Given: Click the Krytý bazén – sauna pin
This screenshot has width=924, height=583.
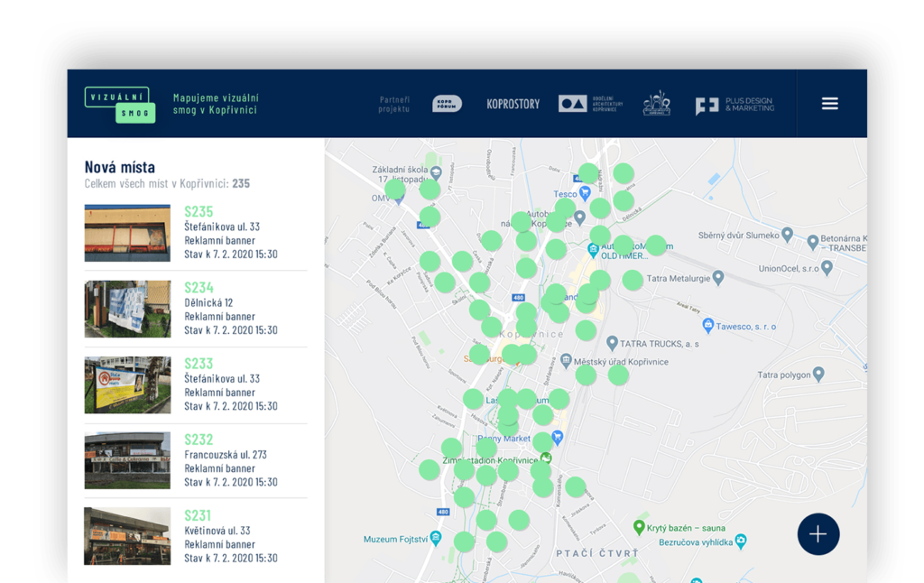Looking at the screenshot, I should (638, 527).
